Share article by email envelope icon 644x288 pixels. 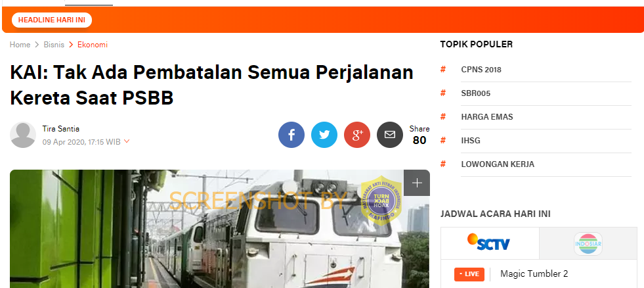(x=390, y=135)
